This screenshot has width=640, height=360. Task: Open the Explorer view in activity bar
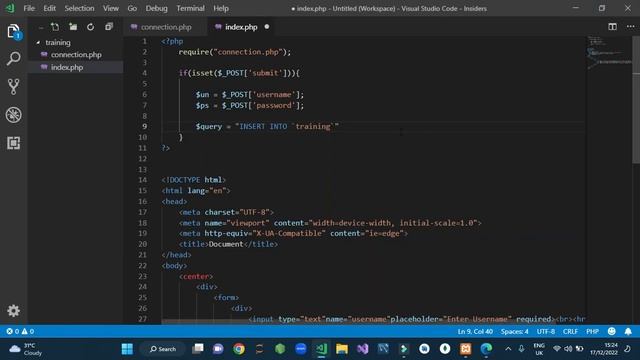pyautogui.click(x=13, y=31)
